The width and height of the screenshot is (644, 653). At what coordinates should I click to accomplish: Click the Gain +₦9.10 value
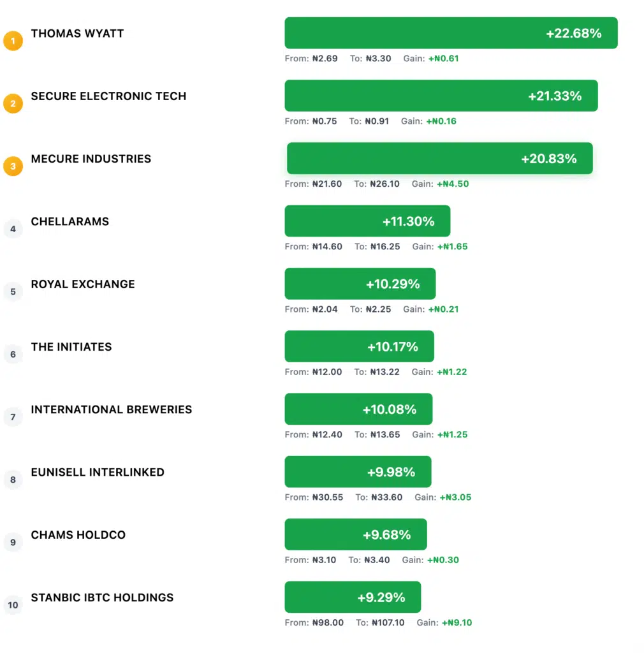coord(457,622)
